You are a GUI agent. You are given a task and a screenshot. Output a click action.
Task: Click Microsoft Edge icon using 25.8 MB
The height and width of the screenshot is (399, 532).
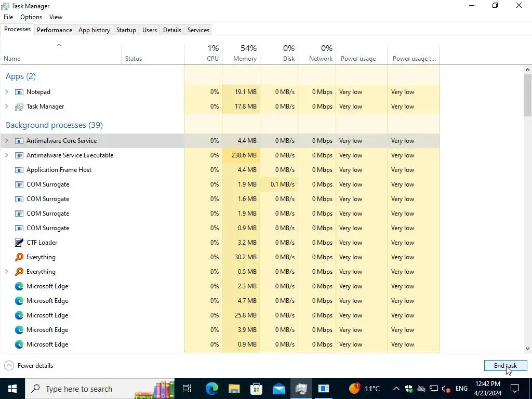click(x=19, y=315)
